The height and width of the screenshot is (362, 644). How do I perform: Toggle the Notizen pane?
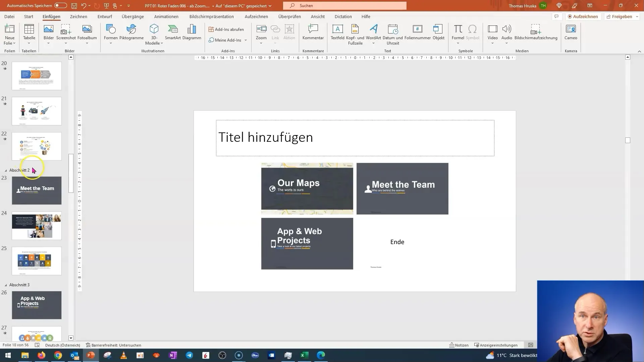[459, 345]
